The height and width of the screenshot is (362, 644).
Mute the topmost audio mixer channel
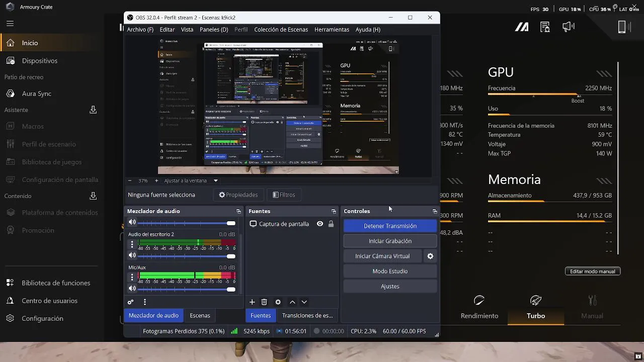[x=132, y=222]
